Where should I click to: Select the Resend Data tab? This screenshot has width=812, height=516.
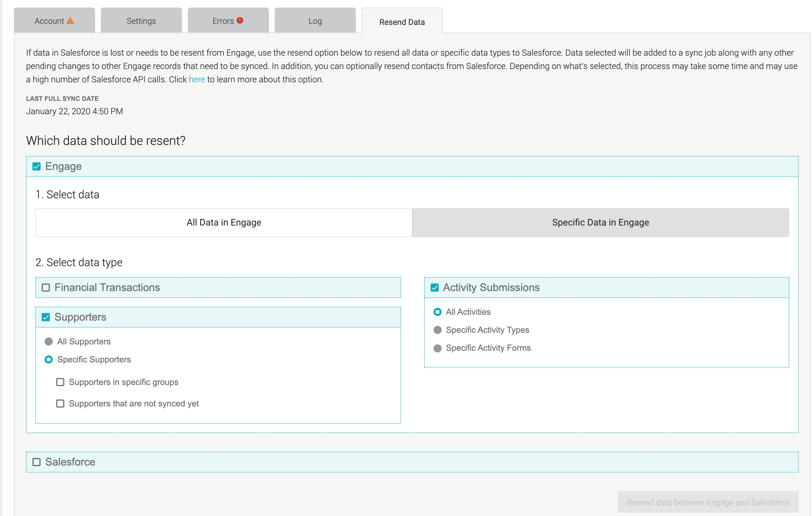click(402, 21)
